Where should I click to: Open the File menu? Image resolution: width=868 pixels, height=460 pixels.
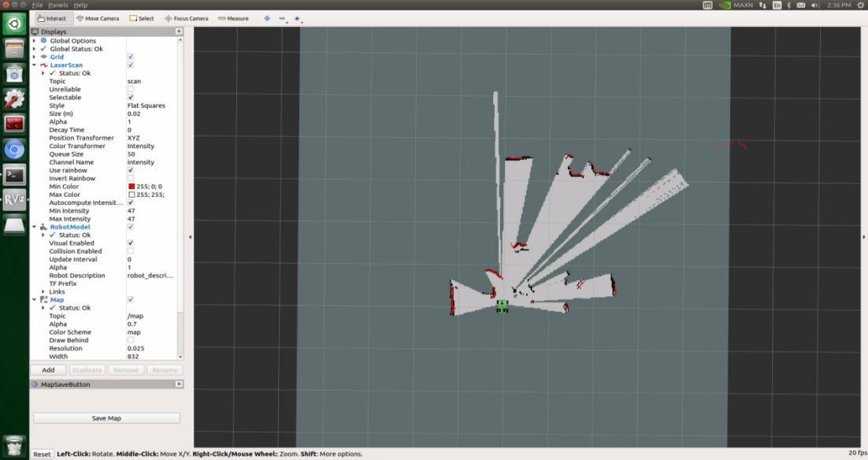point(37,5)
